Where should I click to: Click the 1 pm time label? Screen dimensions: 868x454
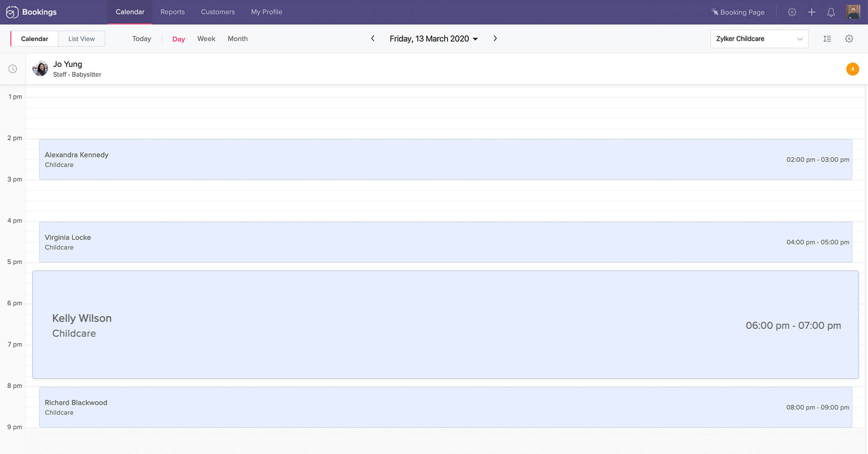[15, 97]
